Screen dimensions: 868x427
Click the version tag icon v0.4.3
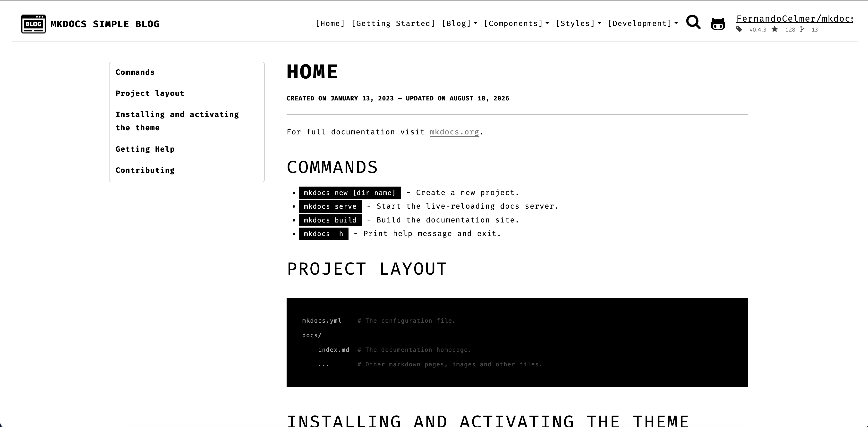click(x=739, y=29)
